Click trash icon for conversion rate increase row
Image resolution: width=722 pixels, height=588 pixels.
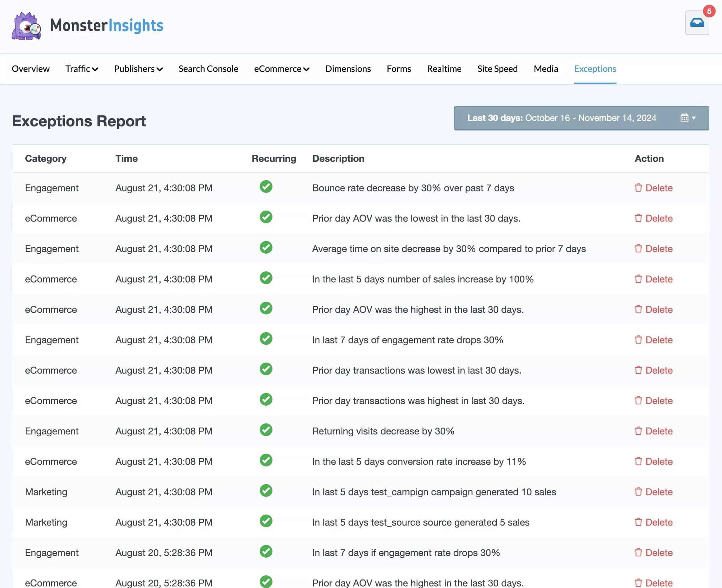[638, 461]
